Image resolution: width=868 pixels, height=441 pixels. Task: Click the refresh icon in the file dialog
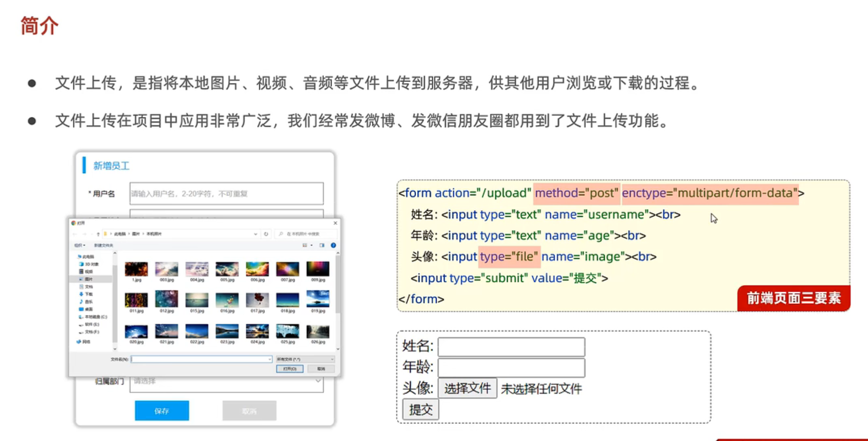click(x=266, y=234)
